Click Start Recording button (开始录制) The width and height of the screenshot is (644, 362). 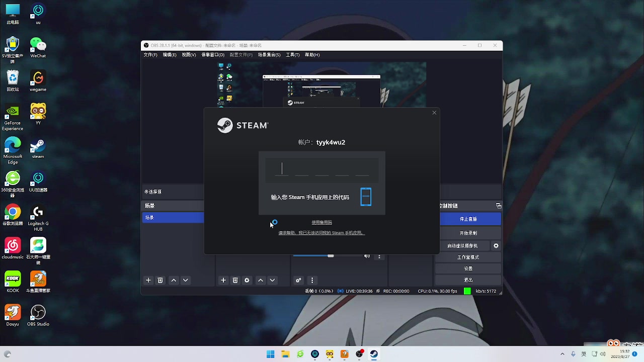(x=468, y=233)
